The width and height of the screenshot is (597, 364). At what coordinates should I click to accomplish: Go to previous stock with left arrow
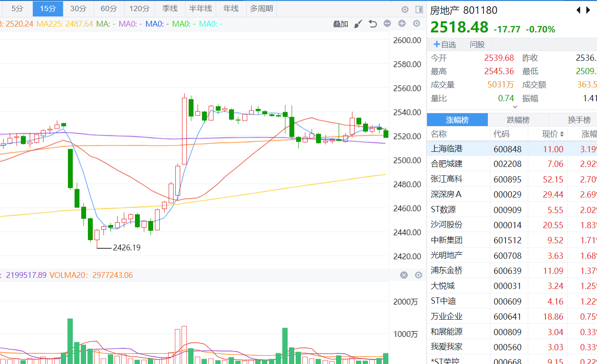[578, 10]
